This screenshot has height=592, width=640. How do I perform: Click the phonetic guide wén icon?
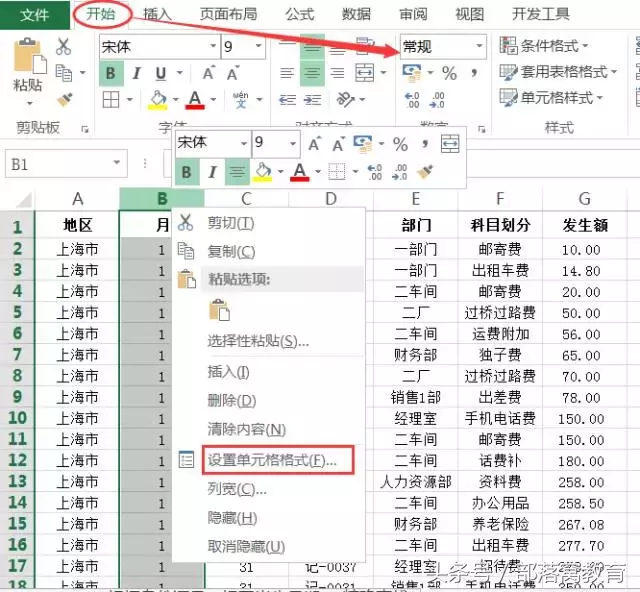coord(240,100)
